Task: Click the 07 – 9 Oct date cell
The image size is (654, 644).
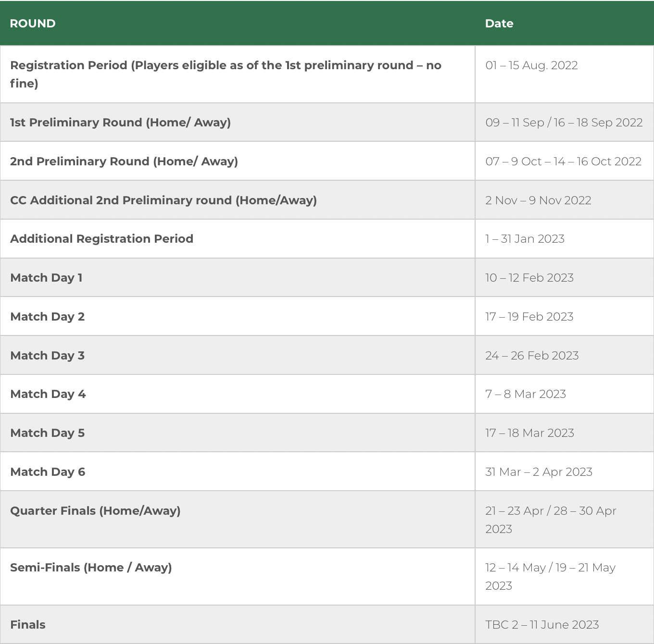Action: click(x=563, y=161)
